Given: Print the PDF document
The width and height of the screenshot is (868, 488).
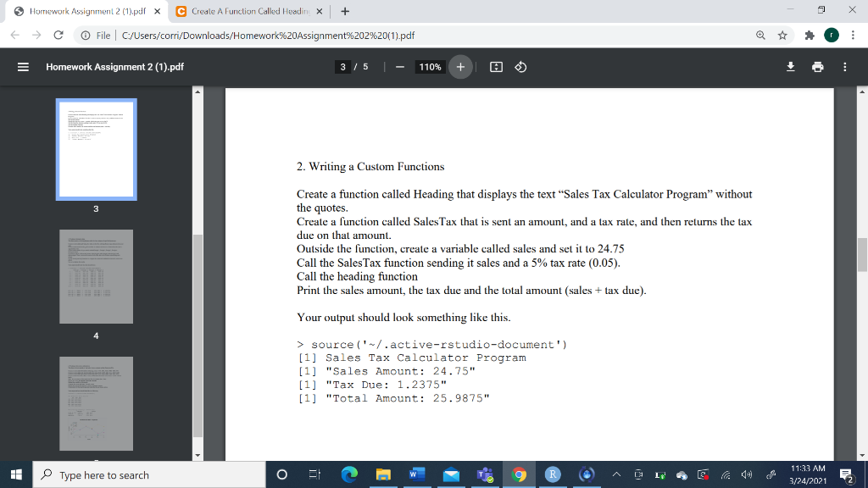Looking at the screenshot, I should [x=818, y=67].
